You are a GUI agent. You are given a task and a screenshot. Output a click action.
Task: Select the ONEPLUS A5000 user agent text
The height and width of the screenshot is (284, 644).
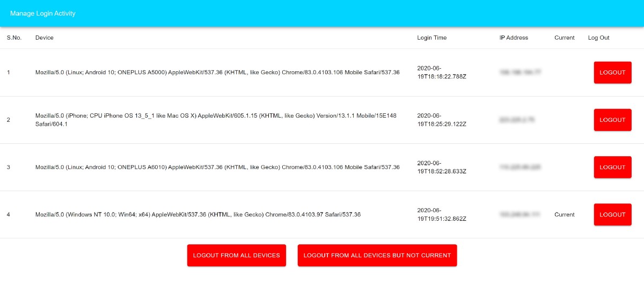217,72
